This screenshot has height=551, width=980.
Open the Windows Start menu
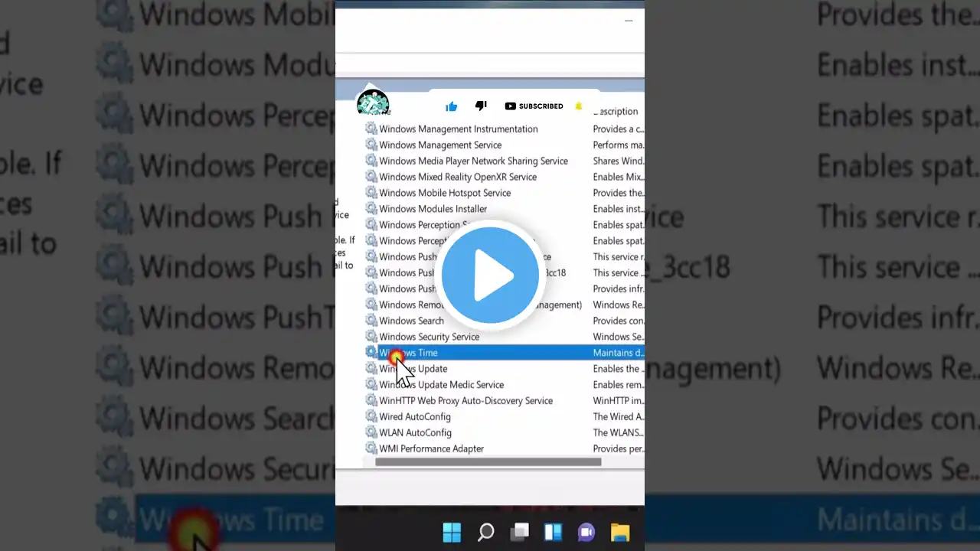coord(452,532)
